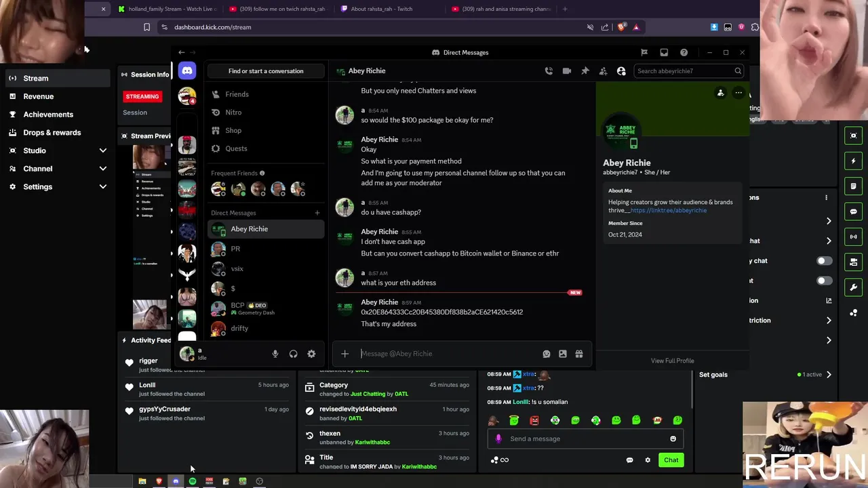868x488 pixels.
Task: Open File Explorer from taskbar
Action: point(142,481)
